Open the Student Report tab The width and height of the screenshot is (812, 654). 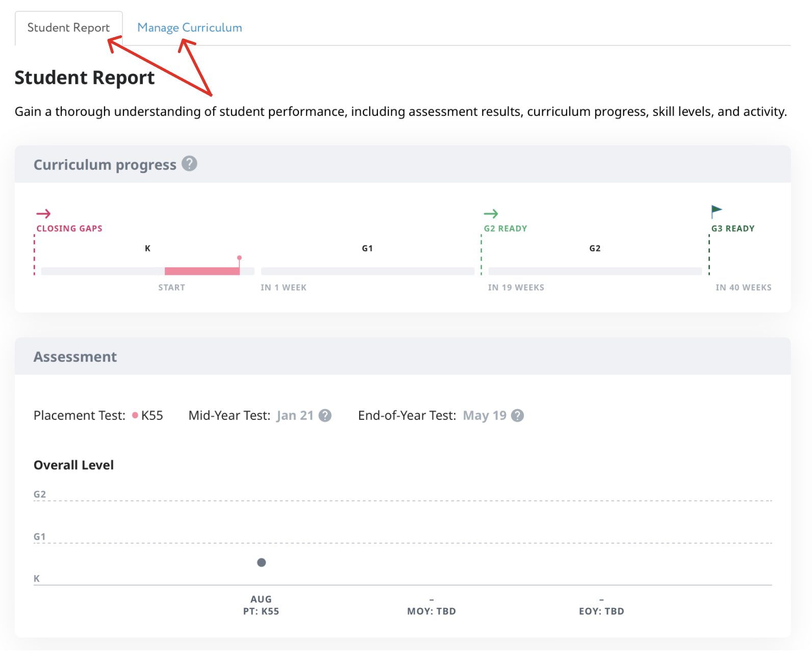pos(68,28)
